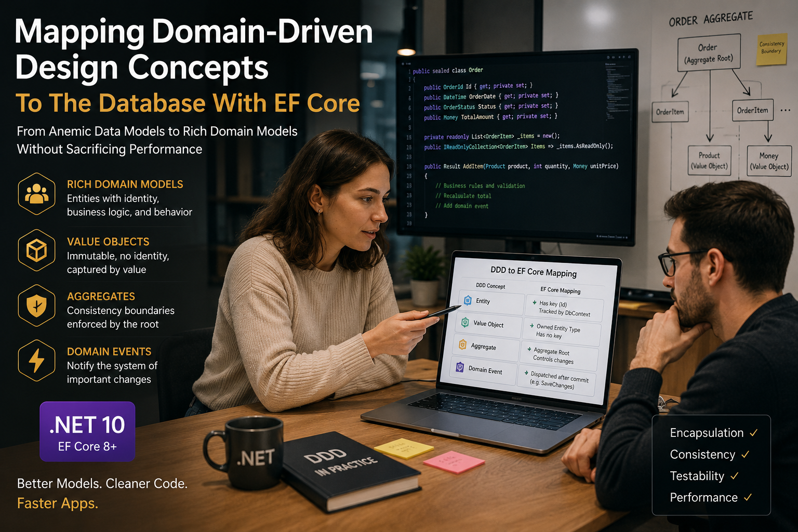
Task: Click the Domain Event row icon on laptop
Action: pos(459,368)
